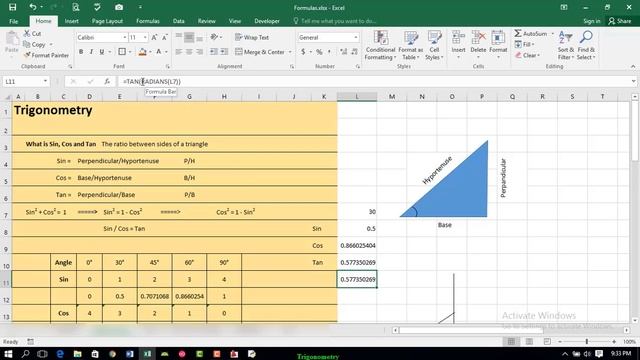This screenshot has width=640, height=360.
Task: Apply borders to the cell
Action: click(122, 52)
